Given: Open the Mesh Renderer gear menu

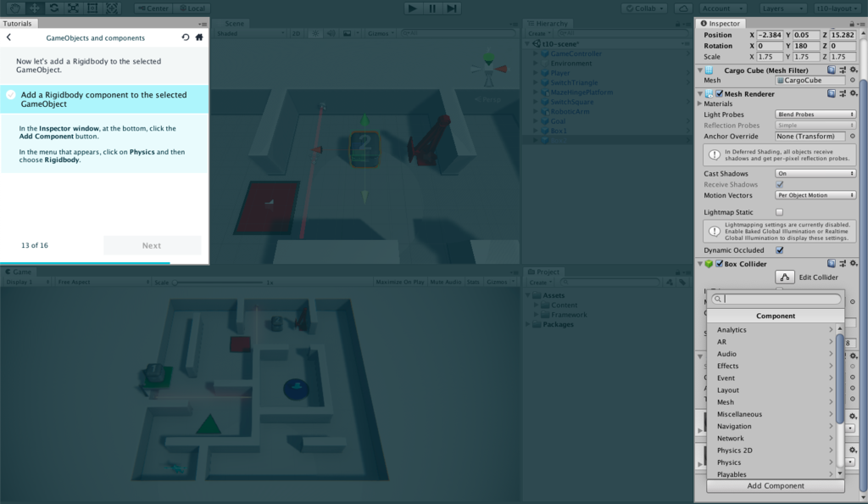Looking at the screenshot, I should point(854,93).
